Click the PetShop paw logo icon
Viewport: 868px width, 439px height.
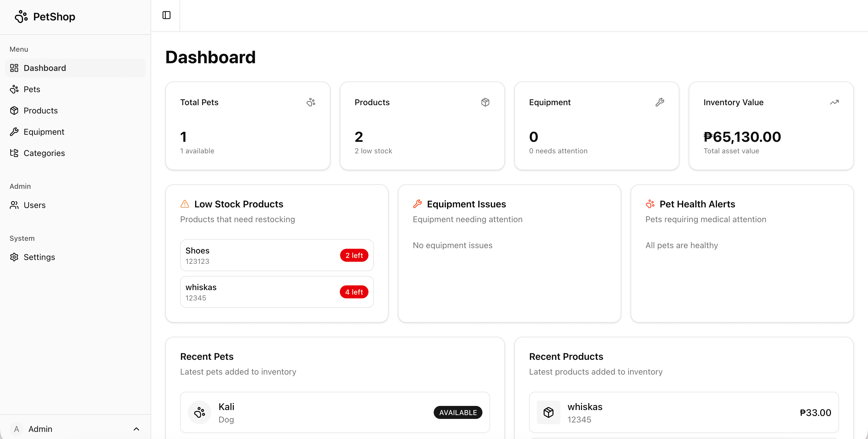tap(21, 17)
